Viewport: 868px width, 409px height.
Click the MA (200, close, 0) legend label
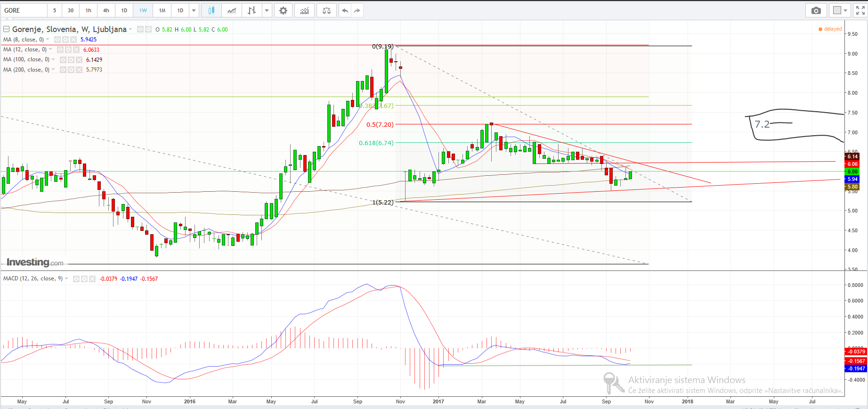(x=26, y=70)
